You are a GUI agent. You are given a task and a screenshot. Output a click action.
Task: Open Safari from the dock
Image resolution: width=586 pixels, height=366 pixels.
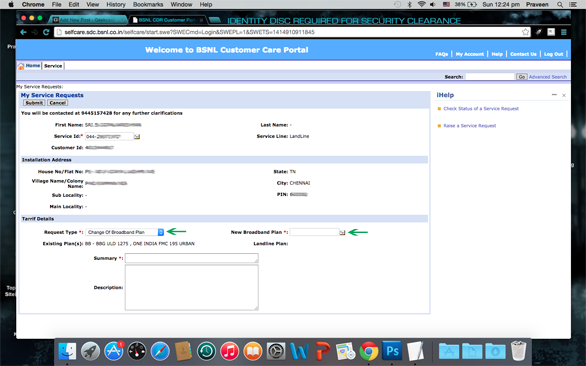160,351
